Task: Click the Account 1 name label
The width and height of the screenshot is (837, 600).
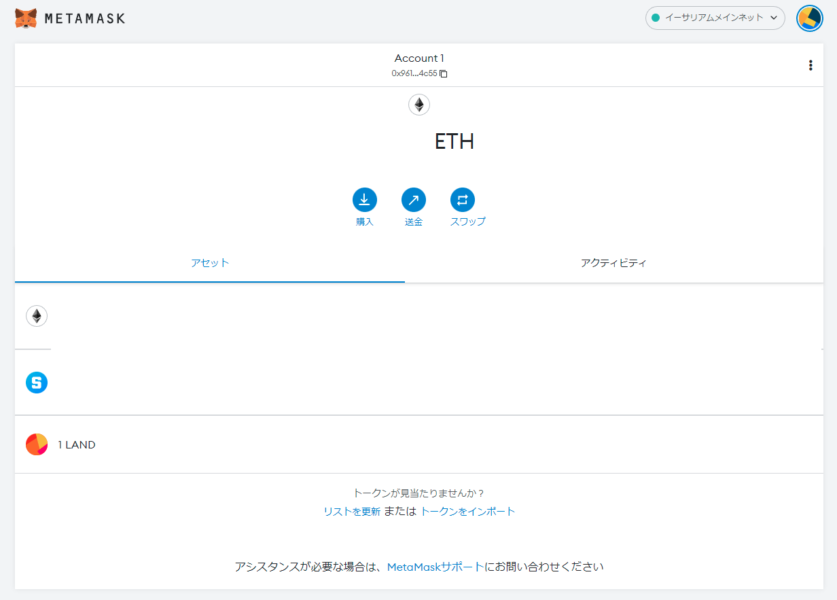Action: (419, 58)
